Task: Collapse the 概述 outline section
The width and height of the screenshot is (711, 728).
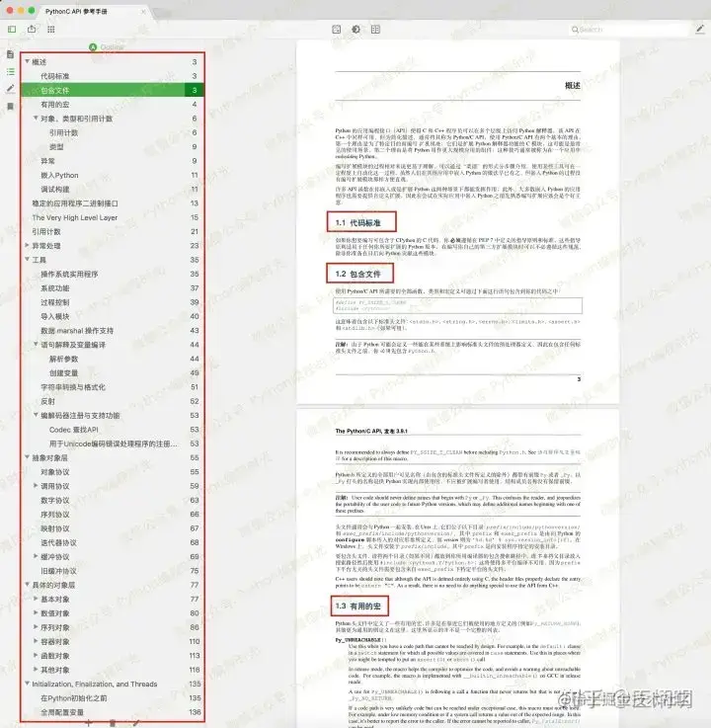Action: pos(27,61)
